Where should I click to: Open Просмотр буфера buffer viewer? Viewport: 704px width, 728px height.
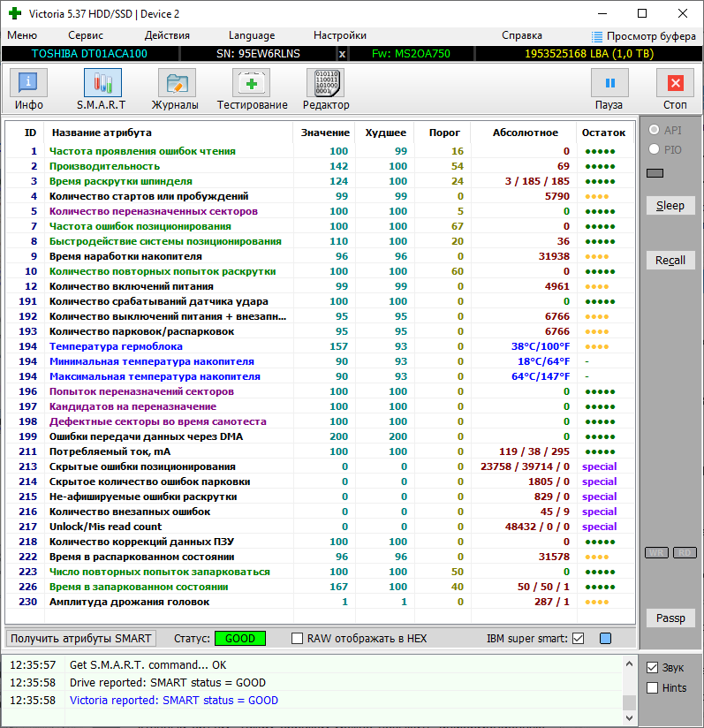click(644, 35)
